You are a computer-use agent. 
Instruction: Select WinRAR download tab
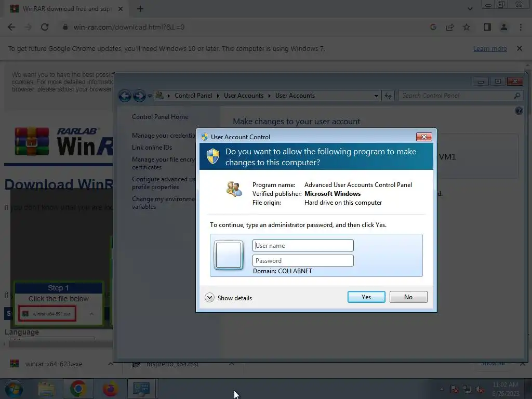(66, 9)
